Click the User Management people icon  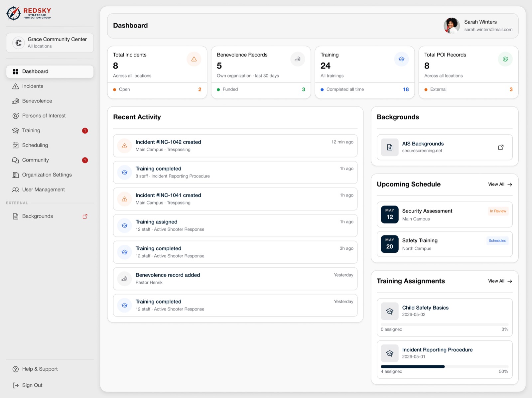(15, 190)
